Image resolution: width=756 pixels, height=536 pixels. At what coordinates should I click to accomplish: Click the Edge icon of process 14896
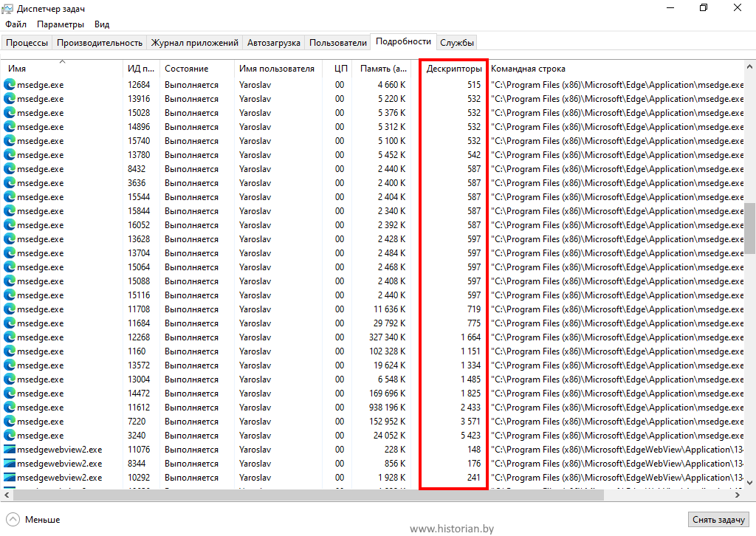10,126
